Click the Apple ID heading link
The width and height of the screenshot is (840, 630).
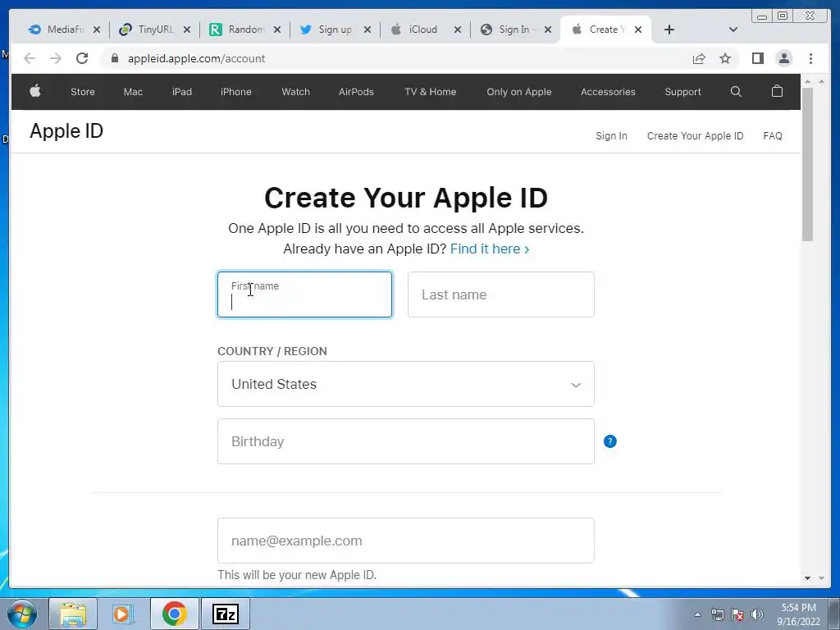[66, 131]
